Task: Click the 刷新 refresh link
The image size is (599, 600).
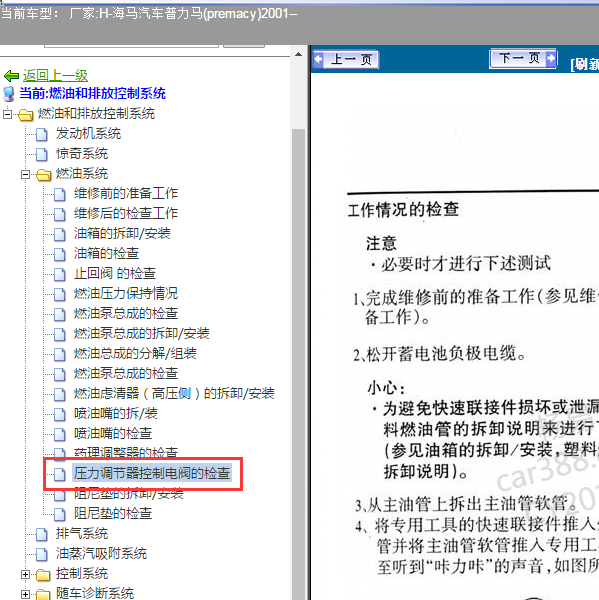Action: pyautogui.click(x=584, y=64)
